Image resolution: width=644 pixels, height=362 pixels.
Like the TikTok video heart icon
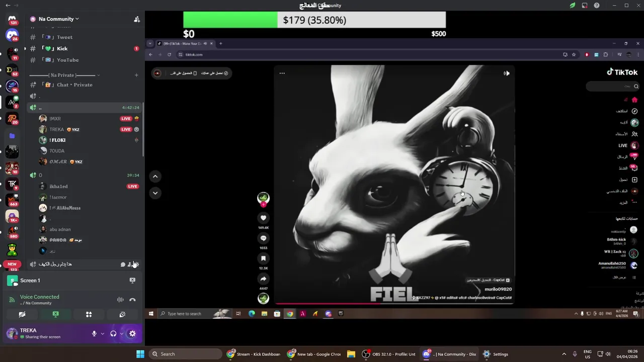coord(263,218)
